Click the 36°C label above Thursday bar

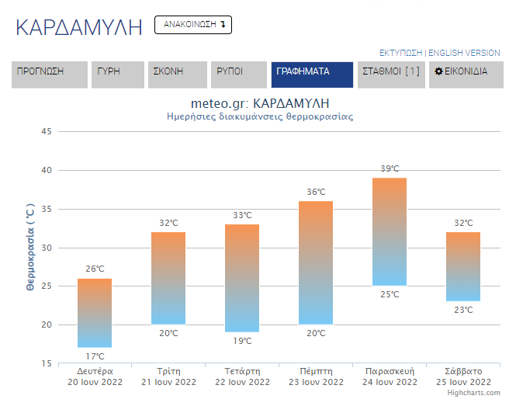(x=317, y=192)
